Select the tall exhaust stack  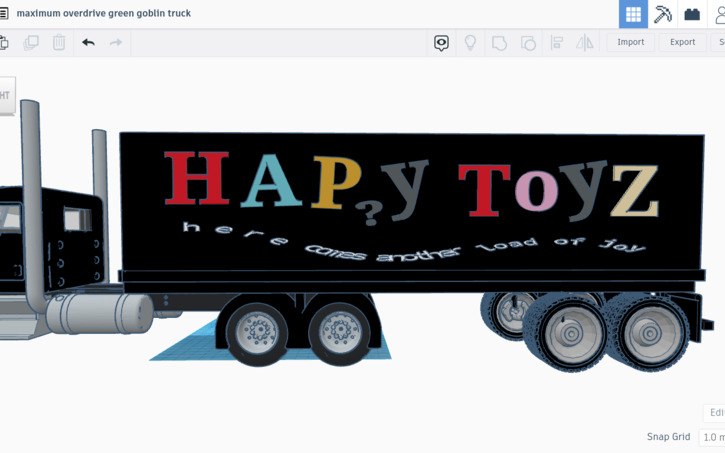(32, 203)
